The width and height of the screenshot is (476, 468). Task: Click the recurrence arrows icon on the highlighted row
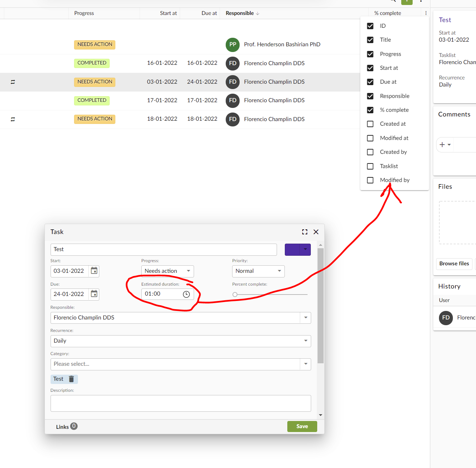pyautogui.click(x=13, y=82)
